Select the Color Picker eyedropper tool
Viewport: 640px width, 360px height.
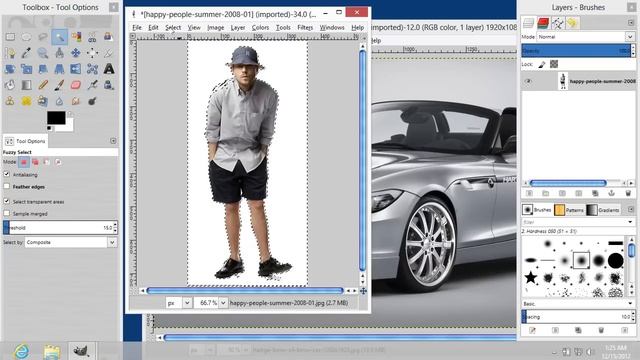click(x=27, y=53)
